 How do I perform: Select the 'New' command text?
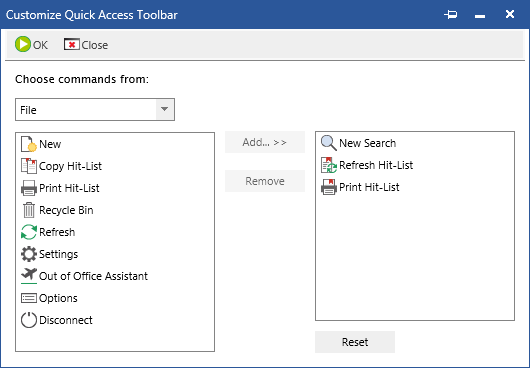(50, 144)
